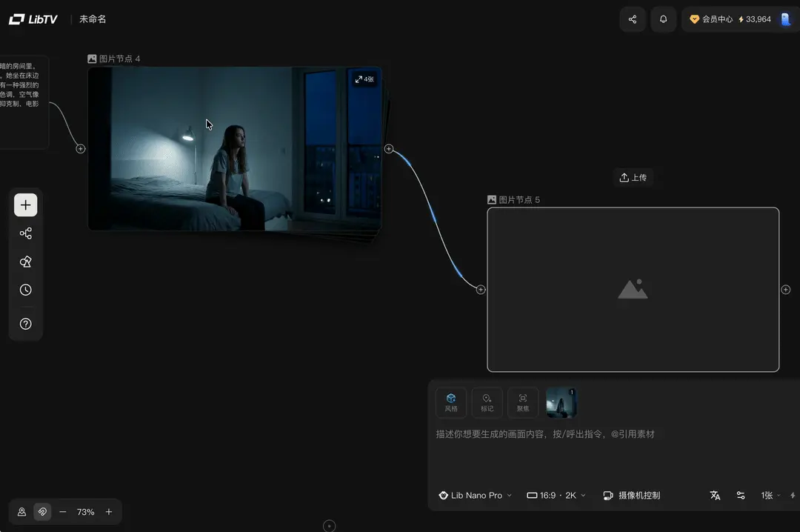800x532 pixels.
Task: Select the 风格 (Style) icon in prompt panel
Action: [x=450, y=402]
